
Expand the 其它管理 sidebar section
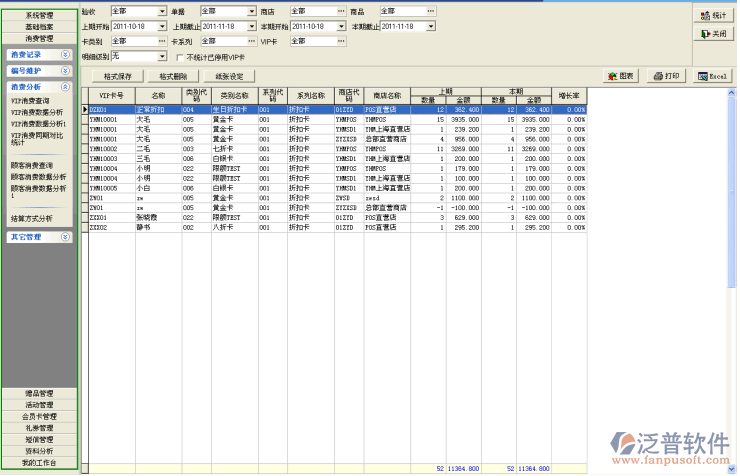point(66,237)
